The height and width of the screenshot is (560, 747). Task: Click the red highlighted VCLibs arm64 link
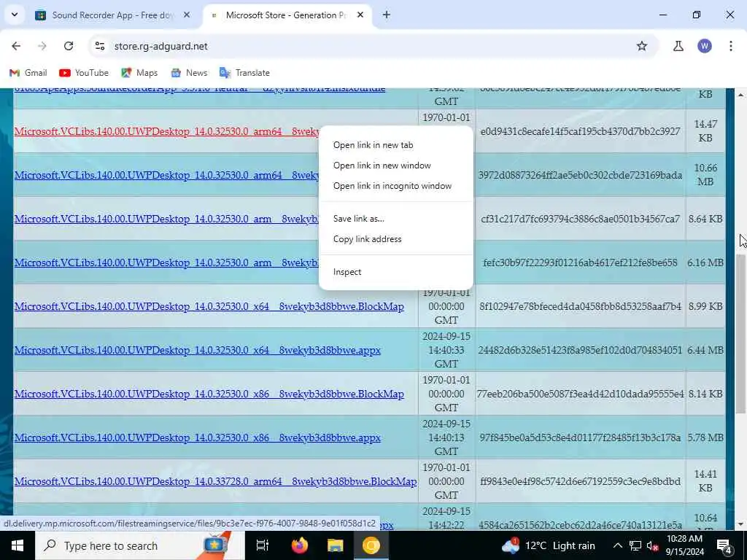click(167, 131)
